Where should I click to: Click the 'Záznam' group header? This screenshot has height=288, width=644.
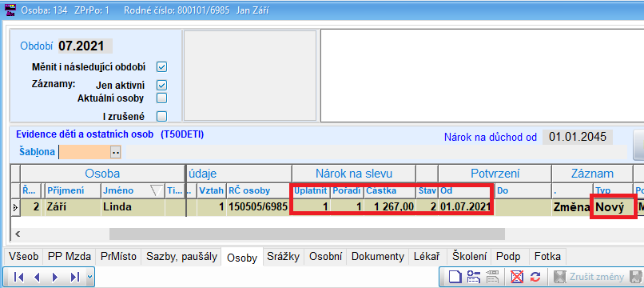click(592, 174)
